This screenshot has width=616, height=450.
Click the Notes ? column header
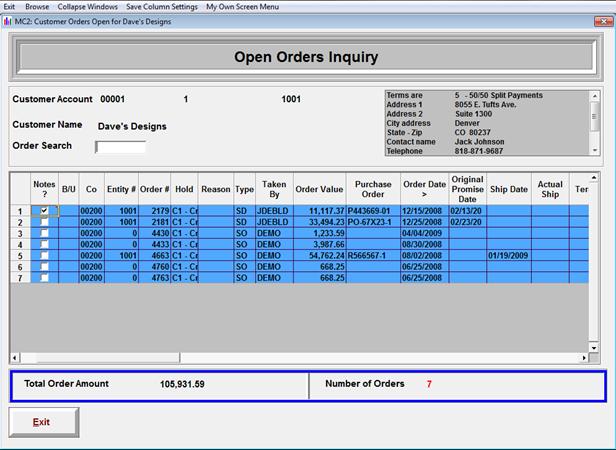(x=44, y=189)
